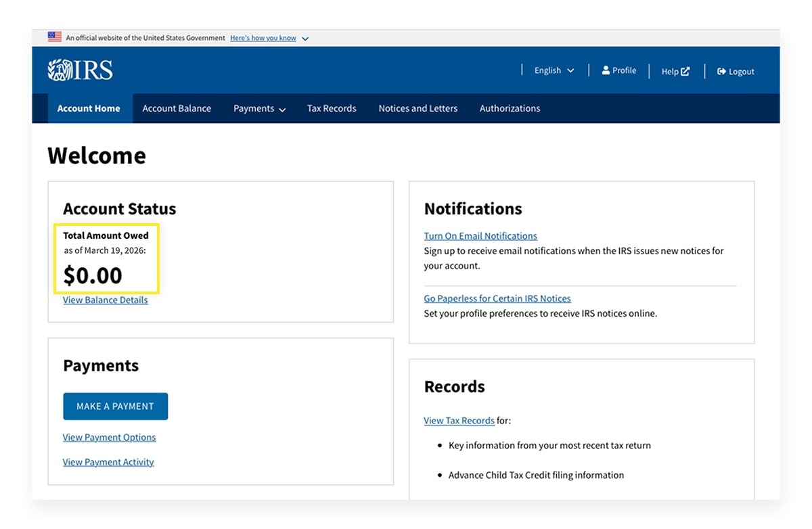This screenshot has height=529, width=812.
Task: Click the United States flag icon
Action: (x=54, y=38)
